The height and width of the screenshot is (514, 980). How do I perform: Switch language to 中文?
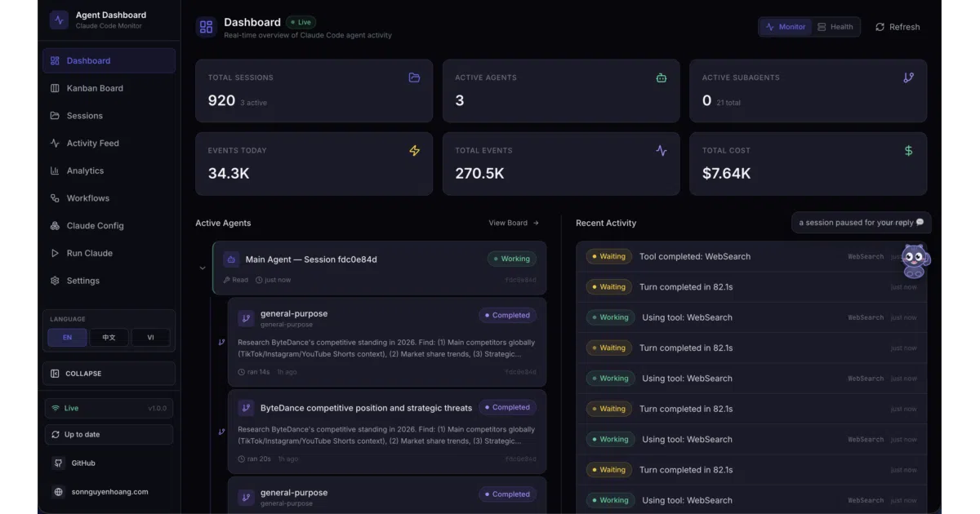coord(109,337)
